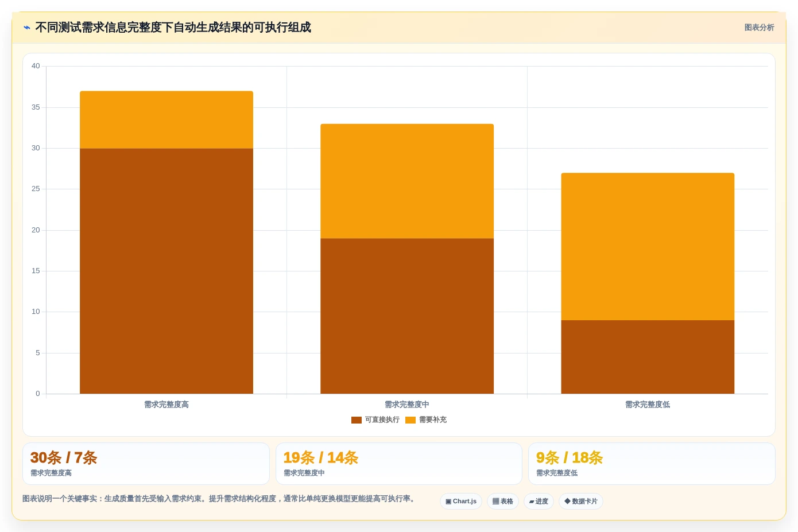
Task: Click the Chart.js tag
Action: [461, 501]
